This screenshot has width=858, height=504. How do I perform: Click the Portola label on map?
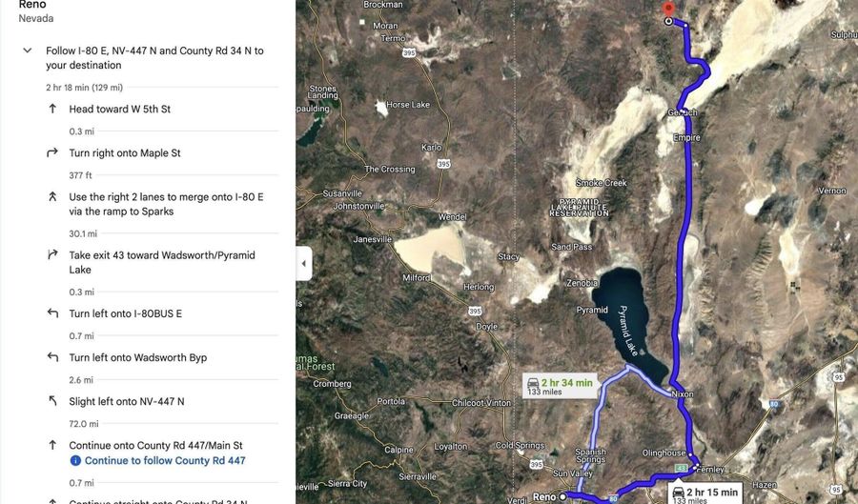pos(391,401)
